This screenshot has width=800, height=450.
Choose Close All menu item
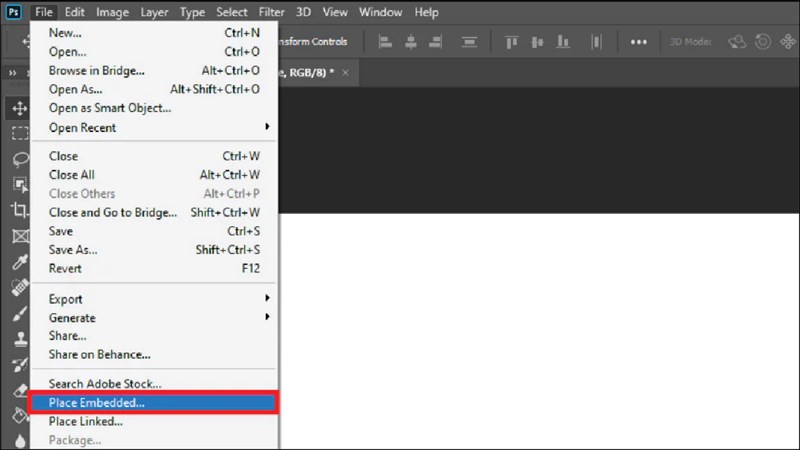tap(153, 175)
